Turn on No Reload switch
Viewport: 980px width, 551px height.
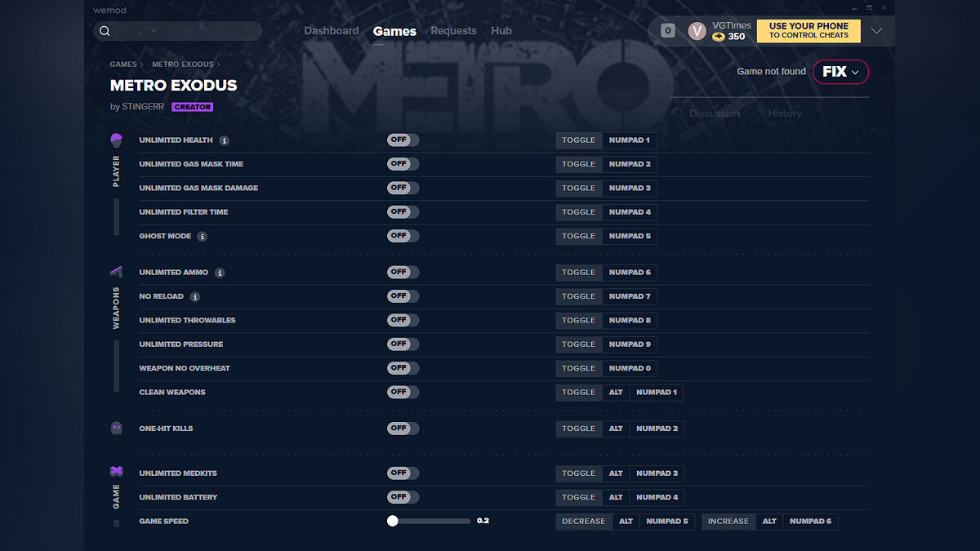coord(403,296)
